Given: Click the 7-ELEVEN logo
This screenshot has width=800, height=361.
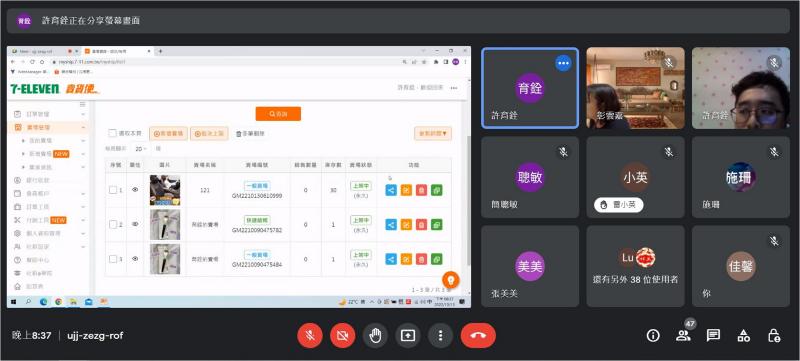Looking at the screenshot, I should click(35, 89).
